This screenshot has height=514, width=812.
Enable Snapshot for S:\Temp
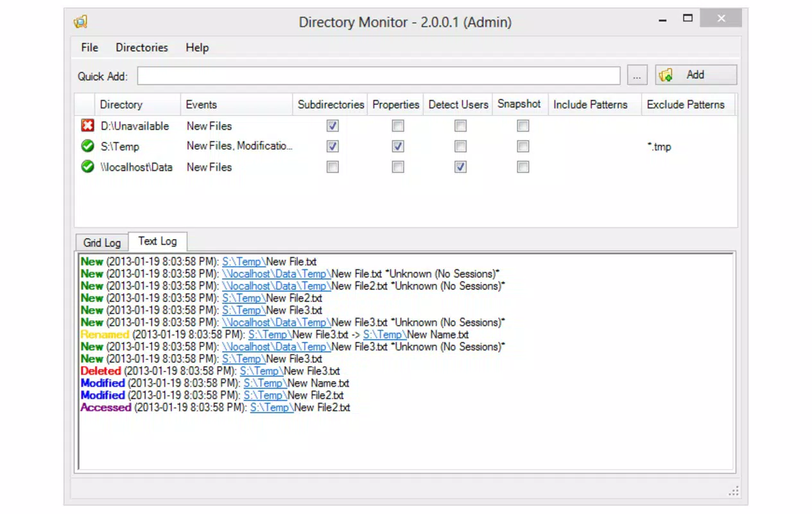523,146
